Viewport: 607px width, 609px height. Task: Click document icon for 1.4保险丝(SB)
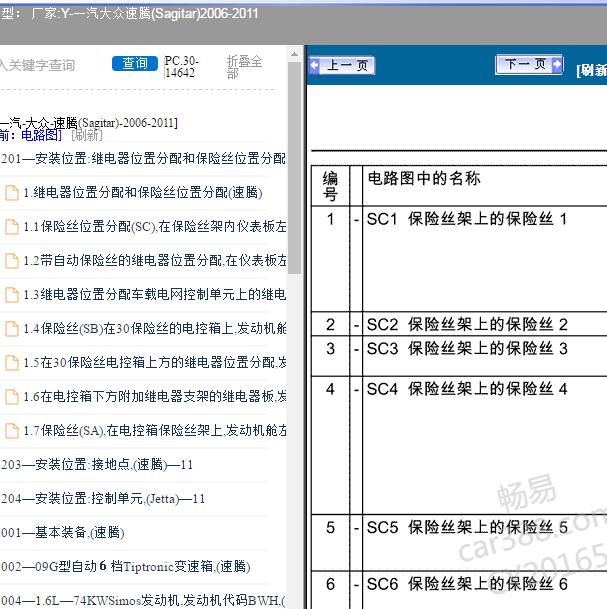[12, 329]
